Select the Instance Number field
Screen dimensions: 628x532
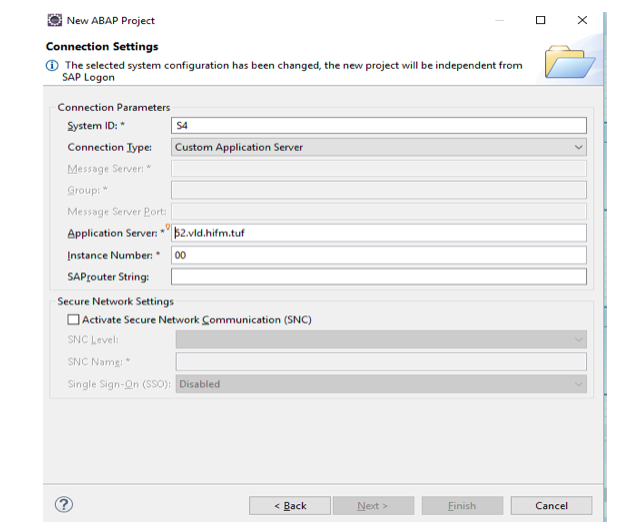[x=378, y=255]
